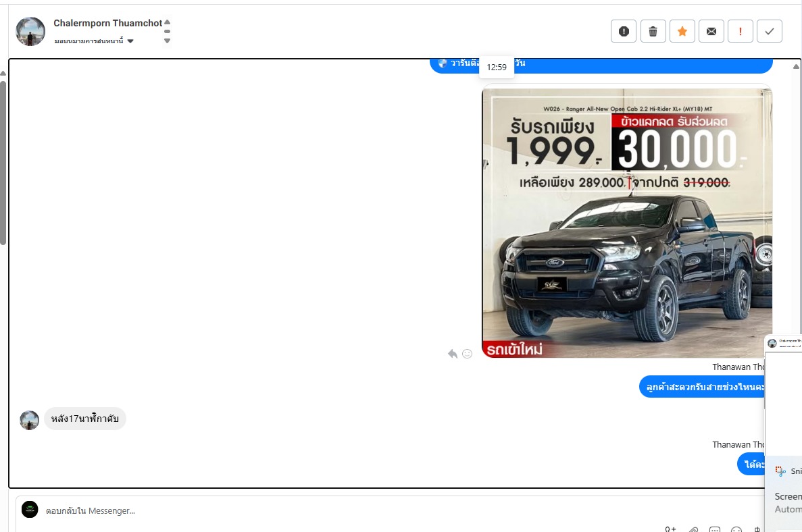Click the customer message about after 17:00

85,419
